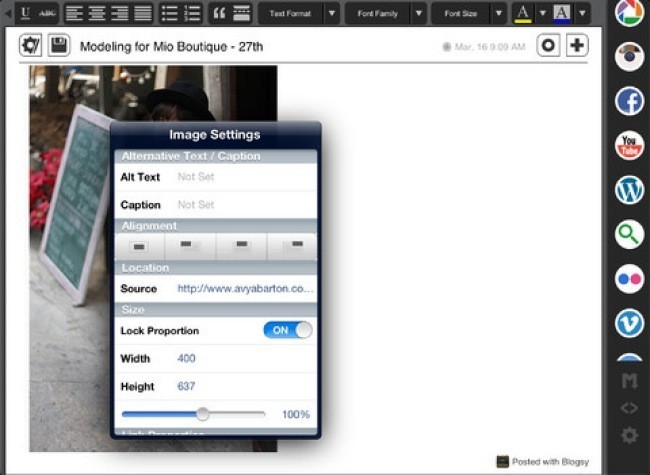Insert bulleted list
Viewport: 650px width, 475px height.
170,13
